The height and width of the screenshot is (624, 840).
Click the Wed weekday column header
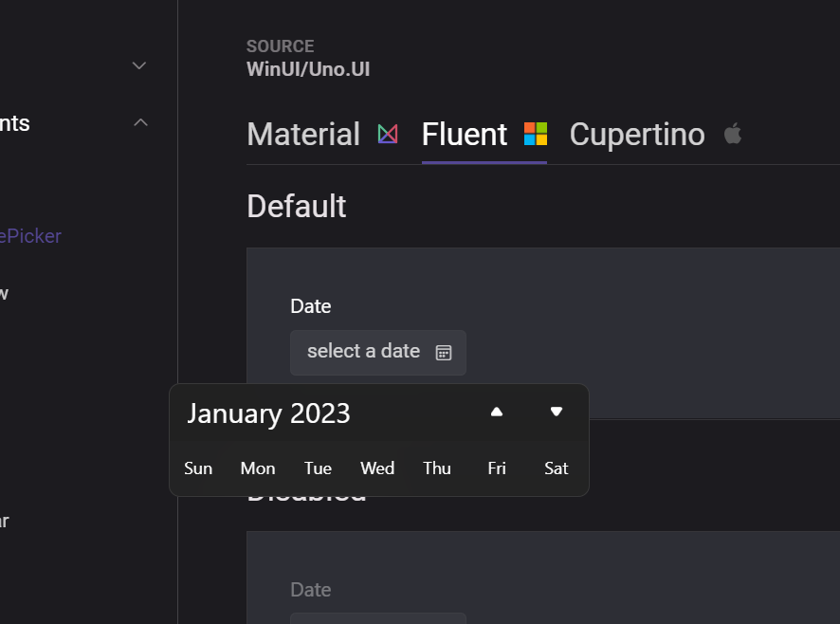[x=377, y=468]
